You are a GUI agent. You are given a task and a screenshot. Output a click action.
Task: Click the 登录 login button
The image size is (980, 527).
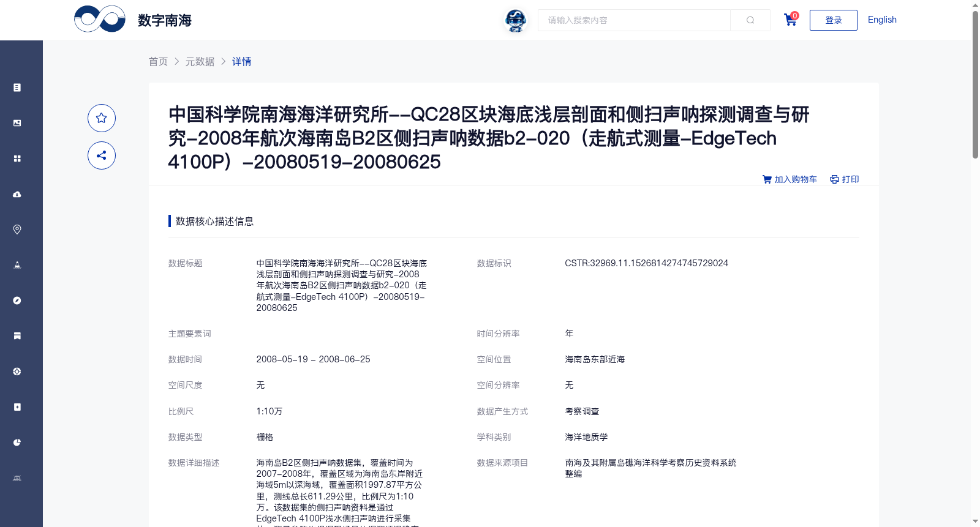click(834, 20)
